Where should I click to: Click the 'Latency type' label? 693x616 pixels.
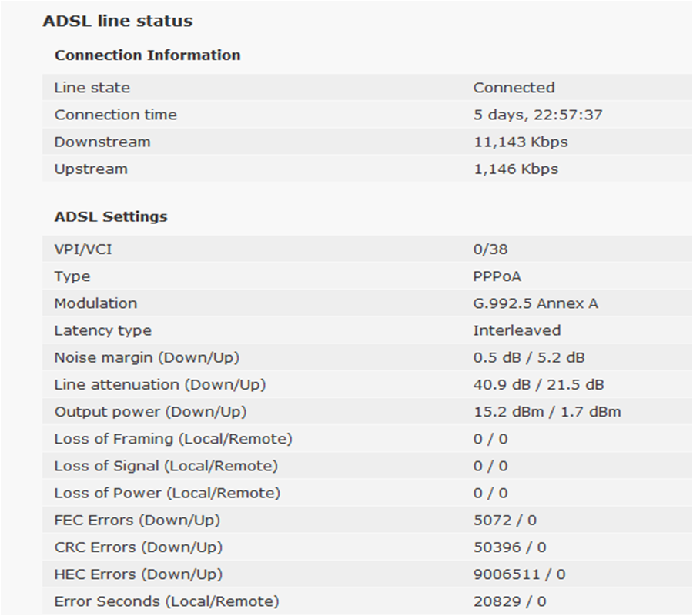(103, 330)
